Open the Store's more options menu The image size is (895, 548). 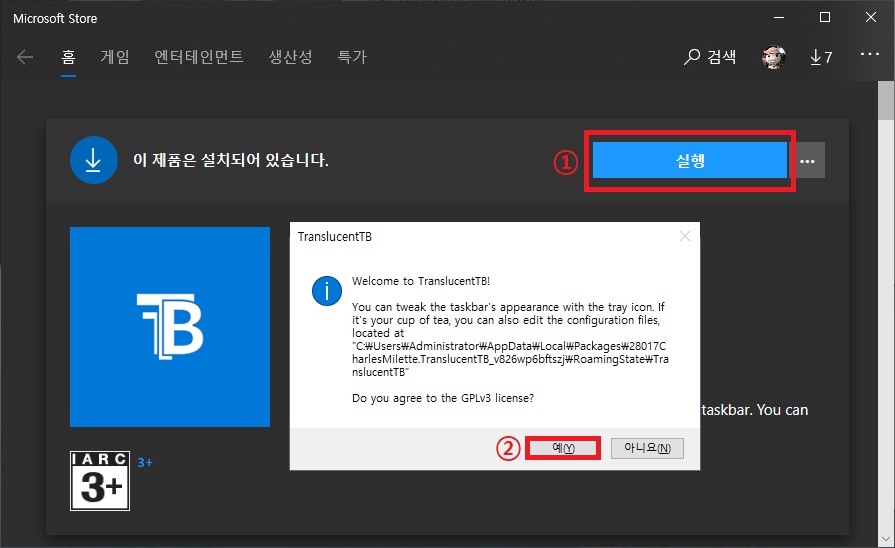click(870, 54)
